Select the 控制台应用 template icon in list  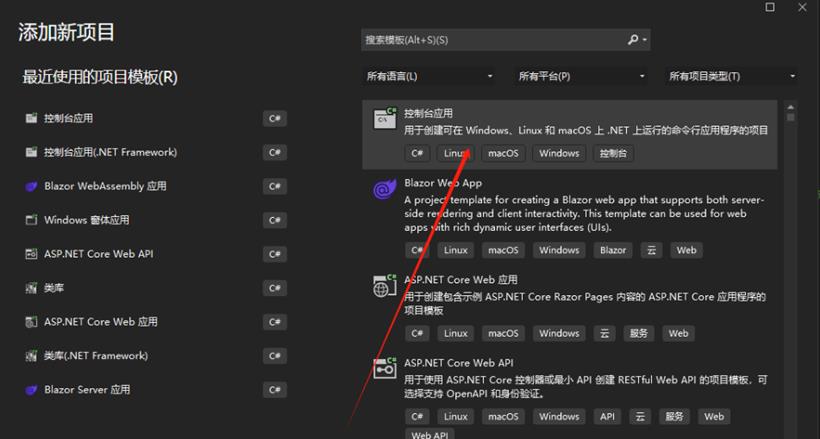tap(384, 118)
